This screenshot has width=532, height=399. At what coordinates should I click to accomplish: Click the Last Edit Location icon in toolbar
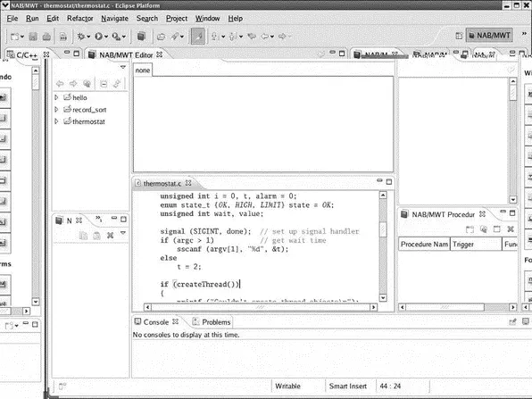252,37
